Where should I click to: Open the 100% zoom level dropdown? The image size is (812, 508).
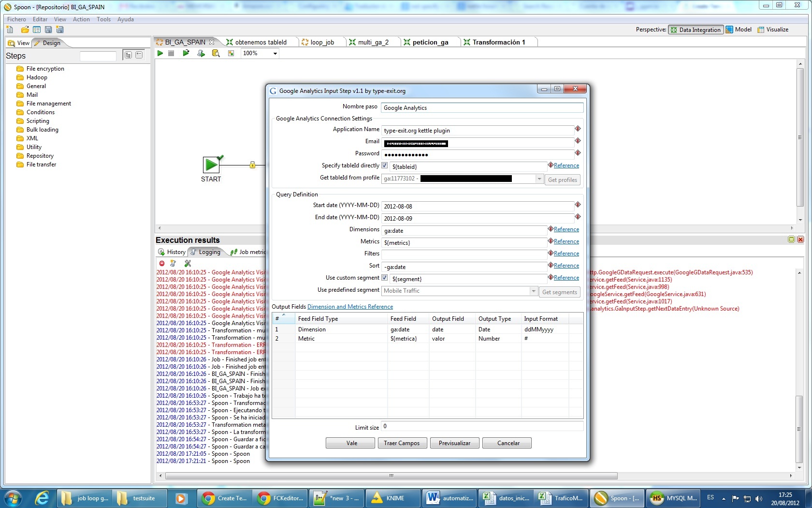point(275,54)
